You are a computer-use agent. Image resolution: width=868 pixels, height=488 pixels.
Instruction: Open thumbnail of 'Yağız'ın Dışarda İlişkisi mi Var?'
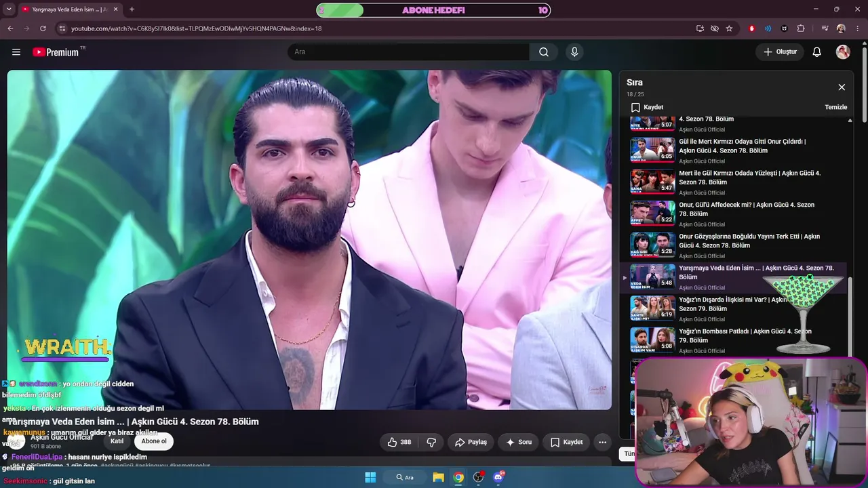(652, 308)
